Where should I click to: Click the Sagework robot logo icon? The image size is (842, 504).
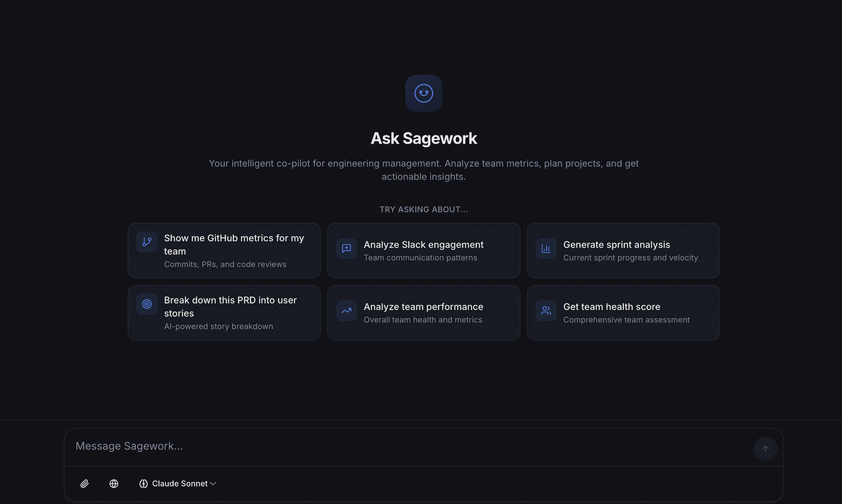(x=423, y=93)
